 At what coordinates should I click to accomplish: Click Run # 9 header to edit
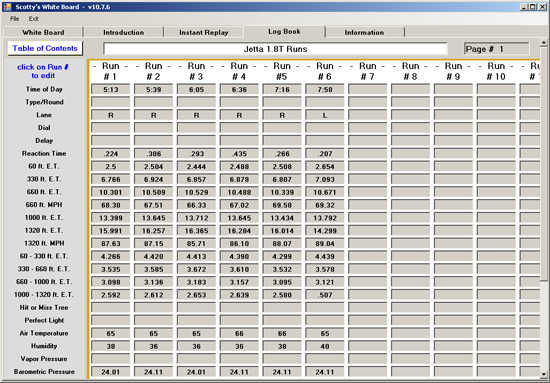[453, 71]
